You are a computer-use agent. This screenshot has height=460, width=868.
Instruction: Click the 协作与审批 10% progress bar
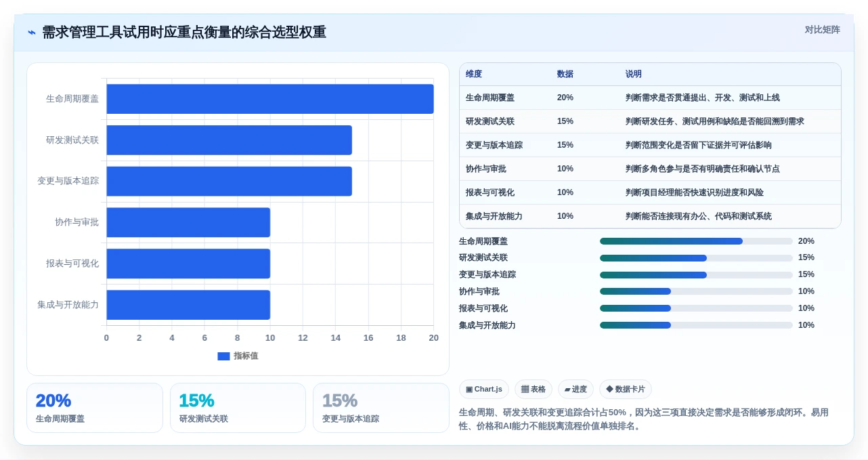point(696,292)
